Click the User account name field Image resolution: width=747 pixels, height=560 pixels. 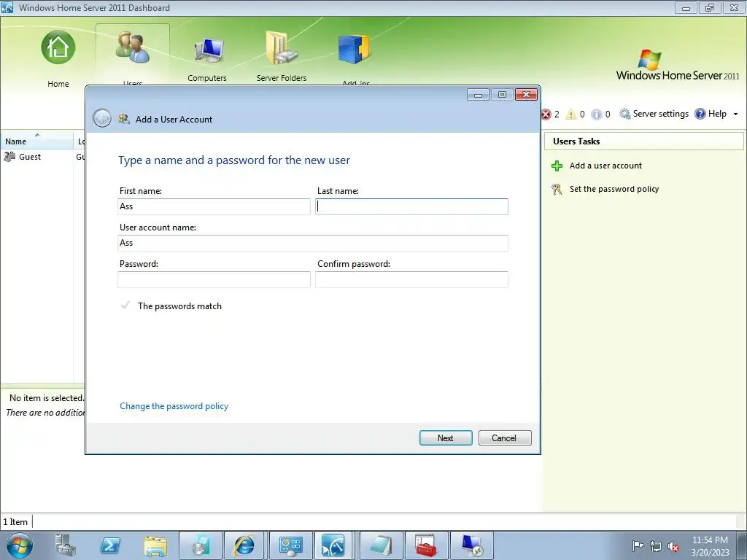click(x=313, y=243)
